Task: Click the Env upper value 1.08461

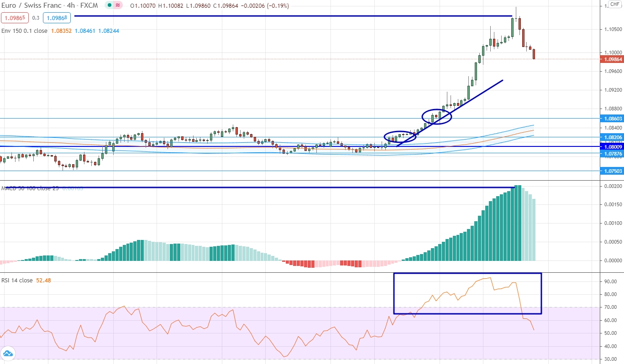Action: tap(84, 31)
